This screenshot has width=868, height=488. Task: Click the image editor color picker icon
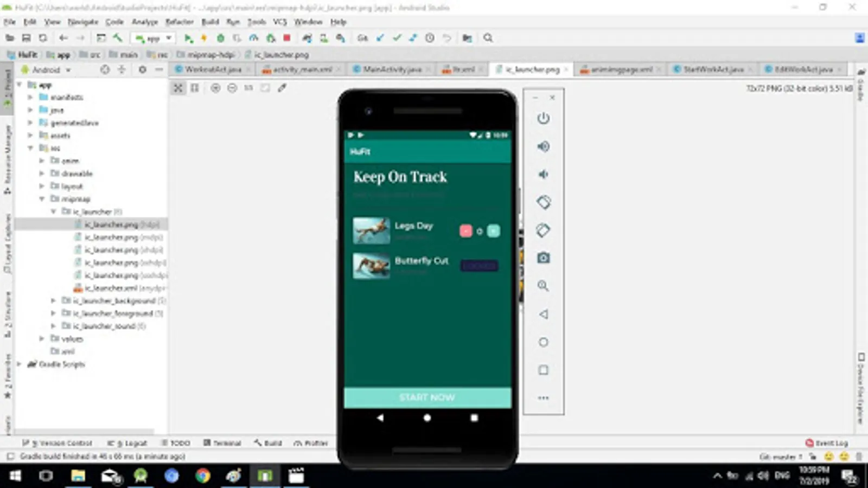[x=282, y=88]
